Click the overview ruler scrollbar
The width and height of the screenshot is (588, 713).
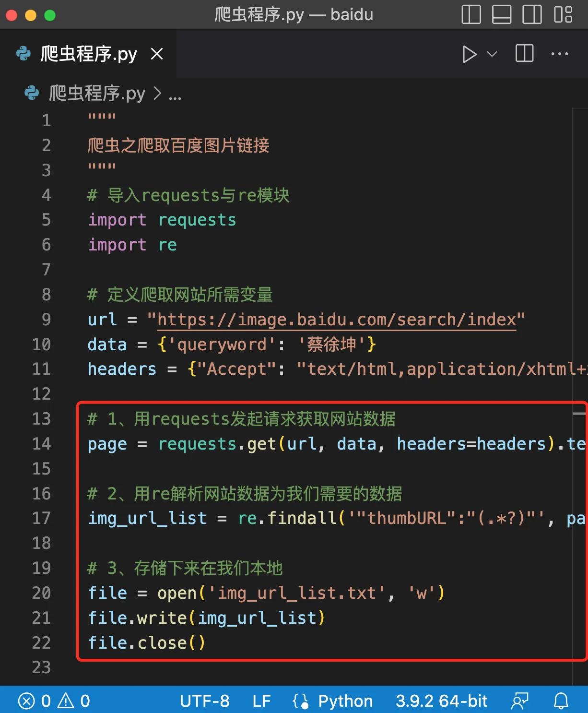[x=580, y=396]
